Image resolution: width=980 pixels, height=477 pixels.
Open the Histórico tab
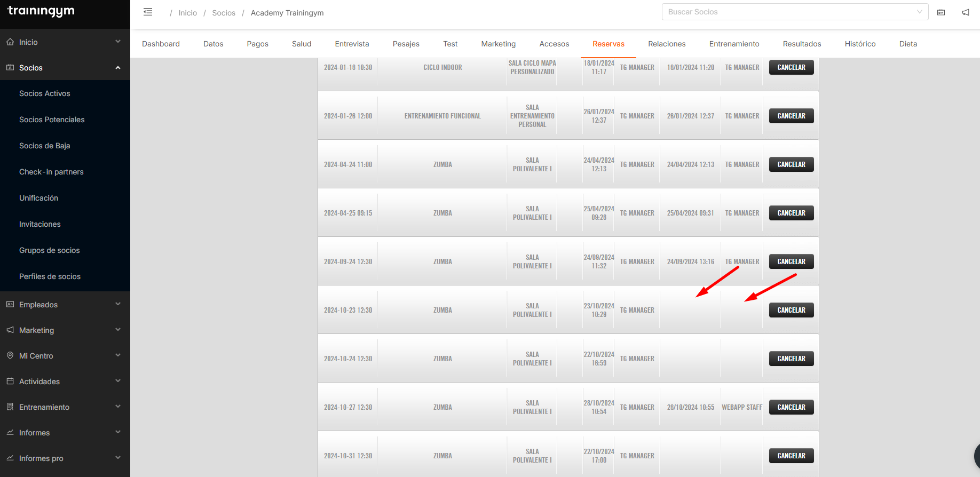(x=860, y=44)
